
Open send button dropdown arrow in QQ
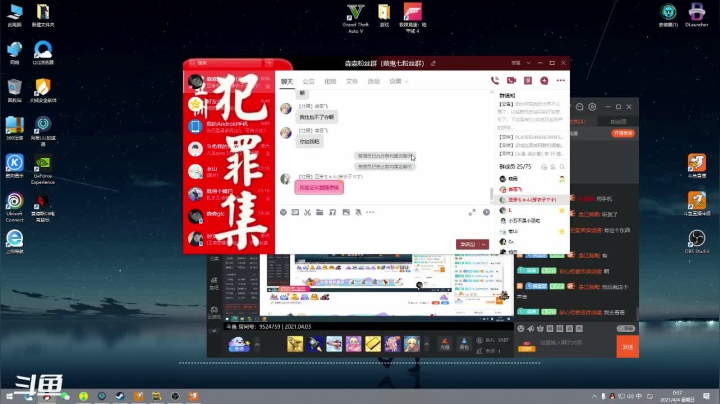pyautogui.click(x=484, y=245)
